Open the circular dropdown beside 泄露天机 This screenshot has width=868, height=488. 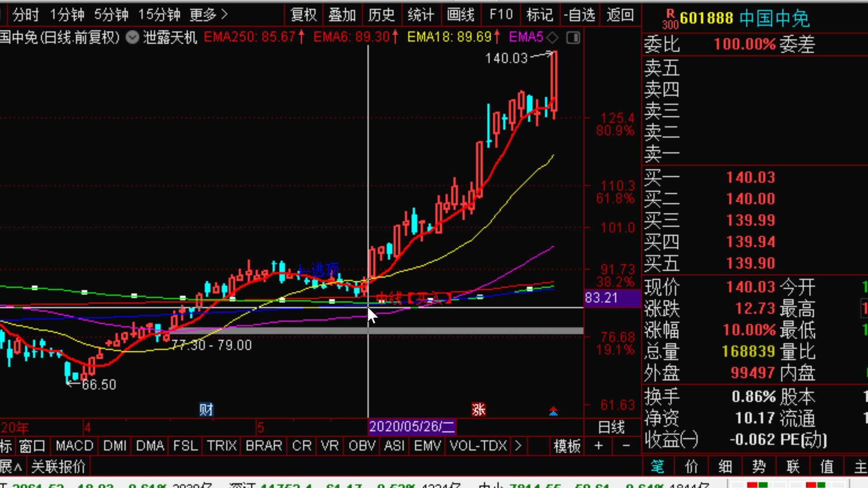[132, 37]
